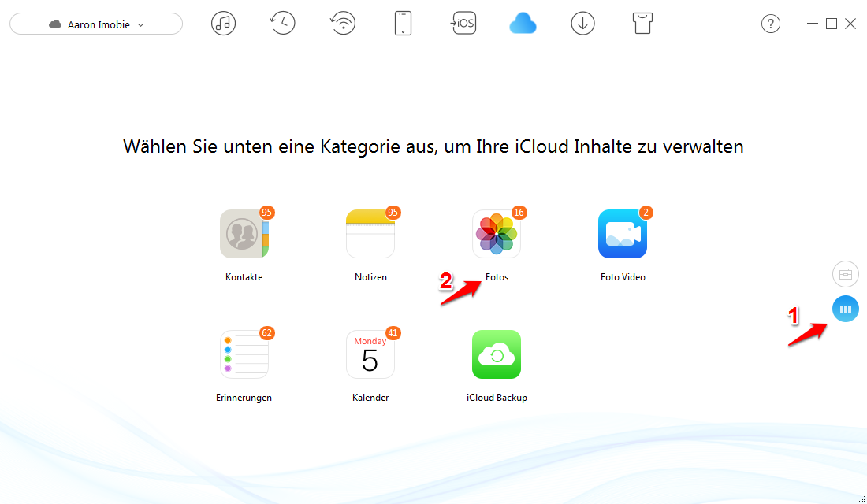Image resolution: width=867 pixels, height=504 pixels.
Task: Open the Aaron Imobie account dropdown
Action: [x=96, y=24]
